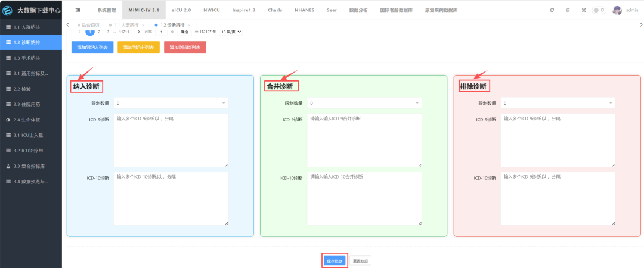This screenshot has width=644, height=268.
Task: Click the 大数据下载中心 logo icon
Action: 7,10
